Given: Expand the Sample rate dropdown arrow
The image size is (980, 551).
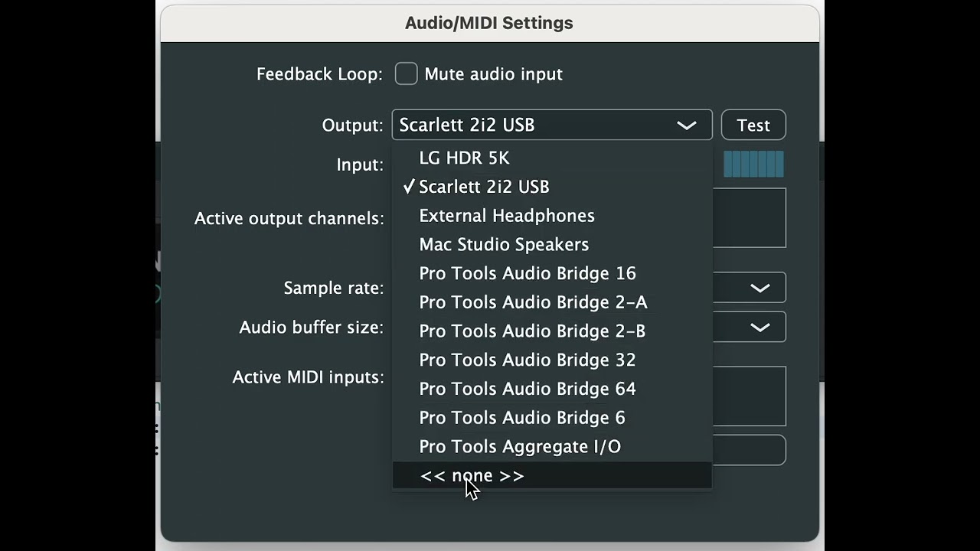Looking at the screenshot, I should point(759,289).
